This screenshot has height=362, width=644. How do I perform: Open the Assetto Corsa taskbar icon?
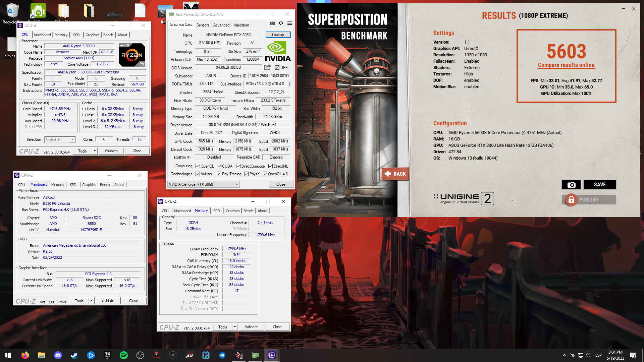click(x=190, y=355)
